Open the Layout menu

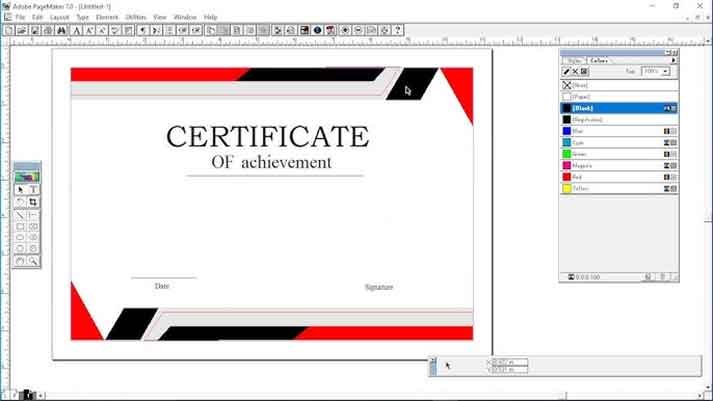[x=59, y=17]
